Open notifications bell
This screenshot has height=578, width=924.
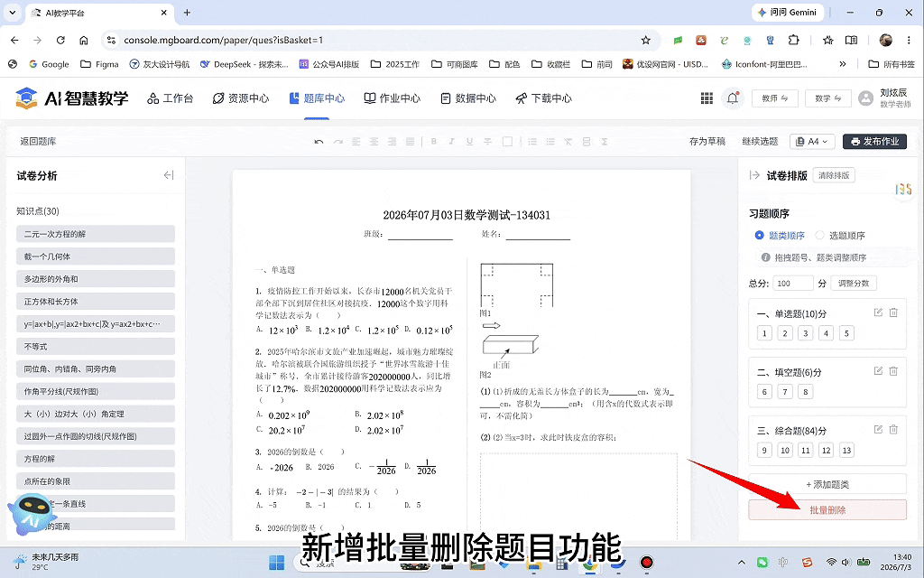[x=733, y=98]
